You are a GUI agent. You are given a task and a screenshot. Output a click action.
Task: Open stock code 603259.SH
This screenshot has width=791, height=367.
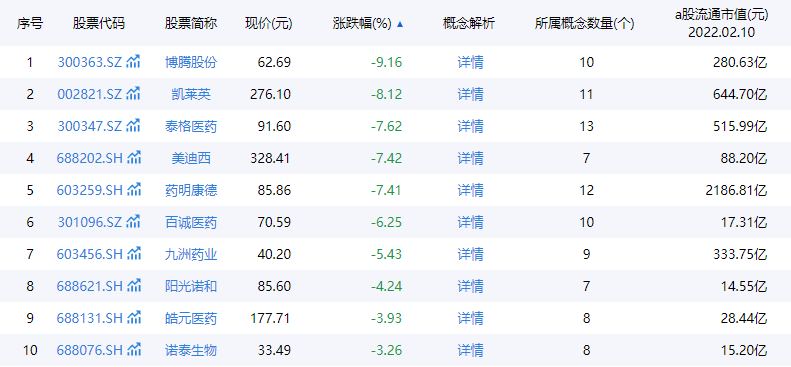coord(90,190)
